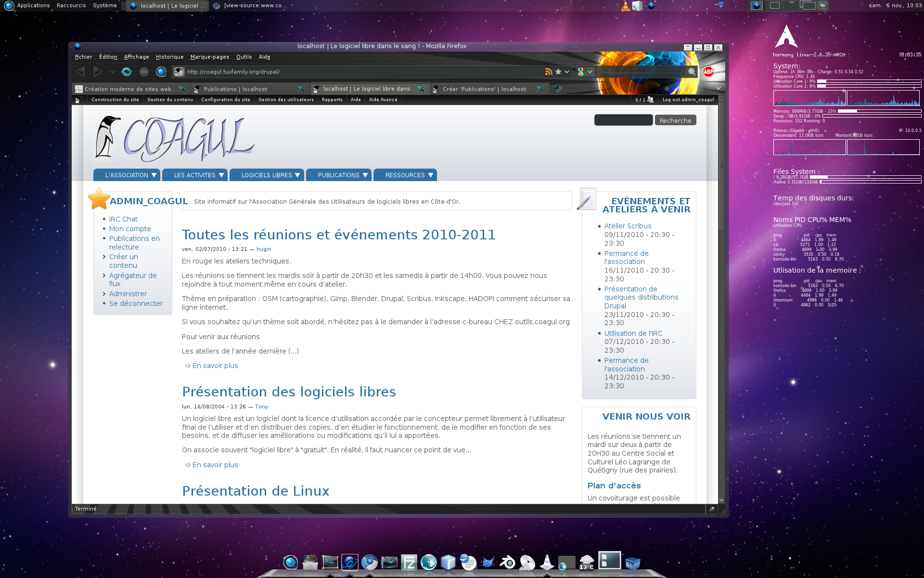Click the COAGUL penguin logo
924x578 pixels.
pos(174,138)
